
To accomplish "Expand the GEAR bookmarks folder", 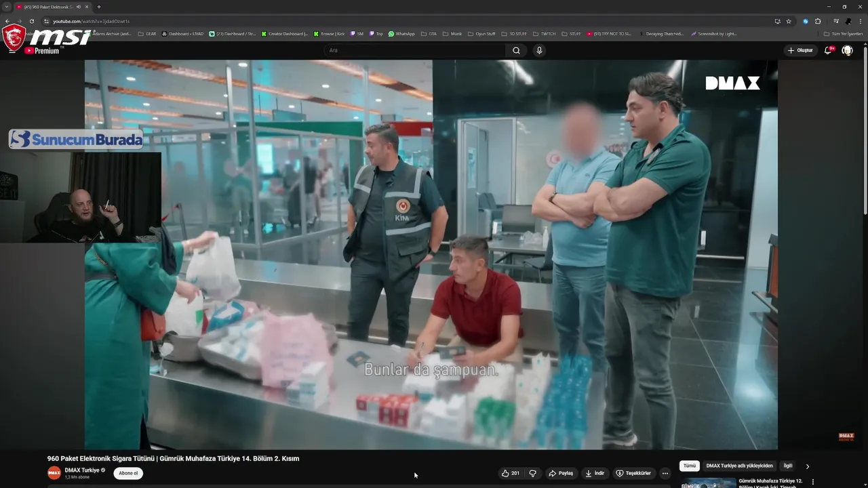I will [x=146, y=33].
